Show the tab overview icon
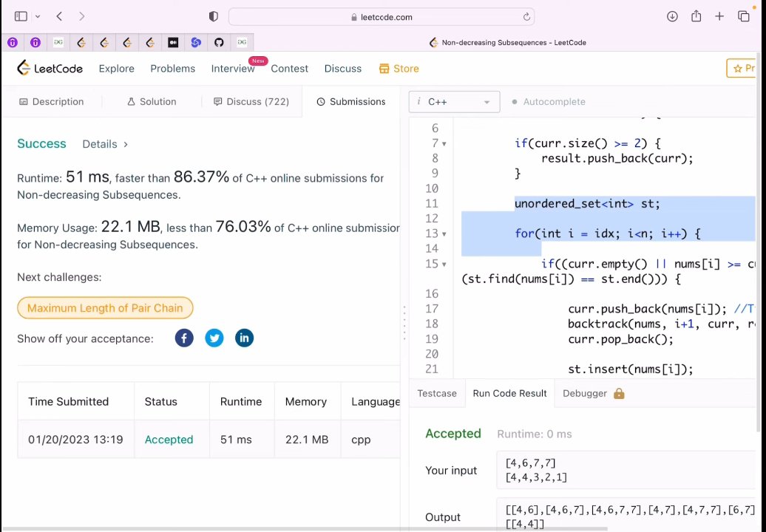 744,16
